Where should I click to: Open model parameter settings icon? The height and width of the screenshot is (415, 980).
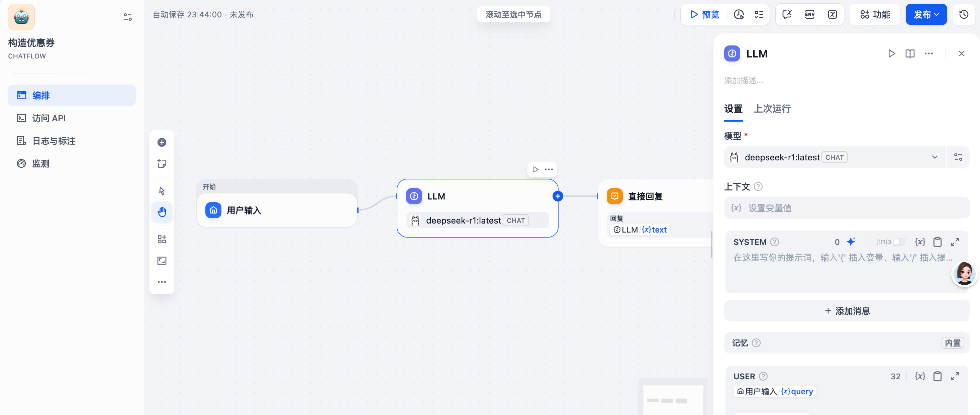pyautogui.click(x=958, y=157)
